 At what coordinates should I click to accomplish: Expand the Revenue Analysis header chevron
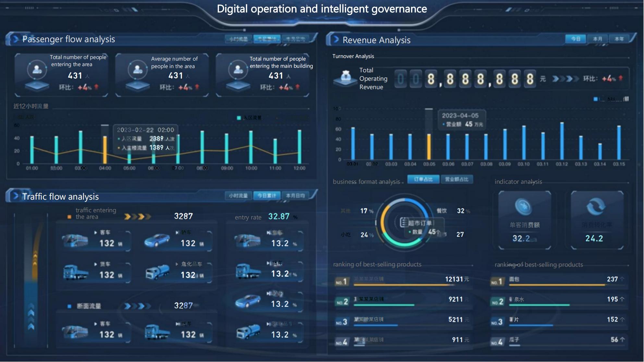(336, 40)
